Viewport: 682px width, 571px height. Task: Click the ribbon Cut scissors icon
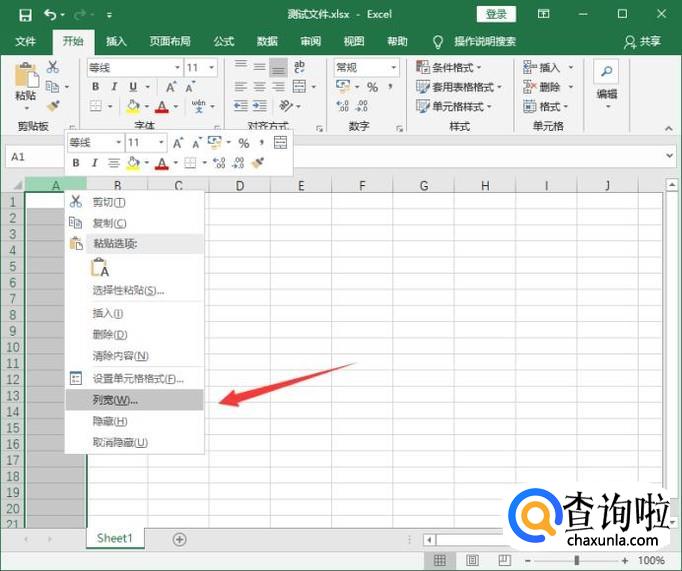point(53,67)
